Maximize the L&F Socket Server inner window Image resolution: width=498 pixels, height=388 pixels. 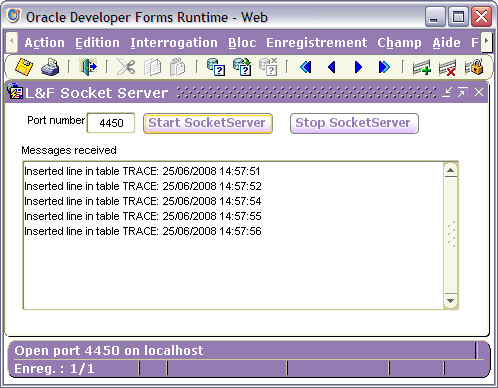click(x=463, y=92)
